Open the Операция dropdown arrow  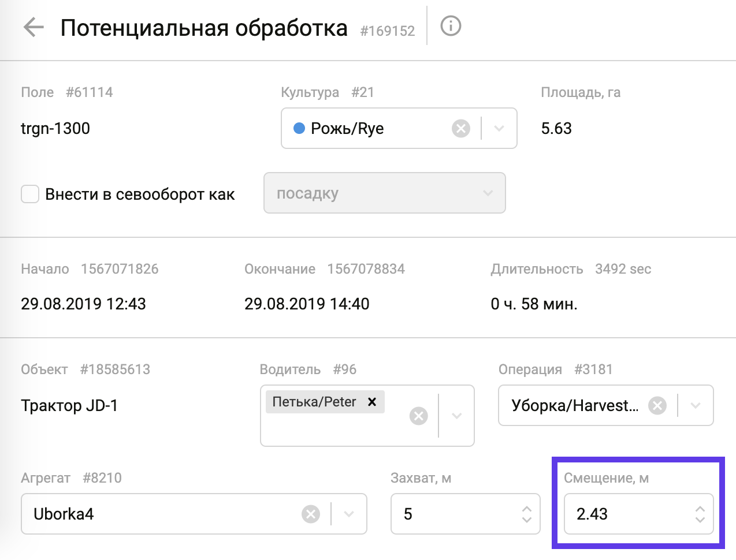[x=696, y=406]
